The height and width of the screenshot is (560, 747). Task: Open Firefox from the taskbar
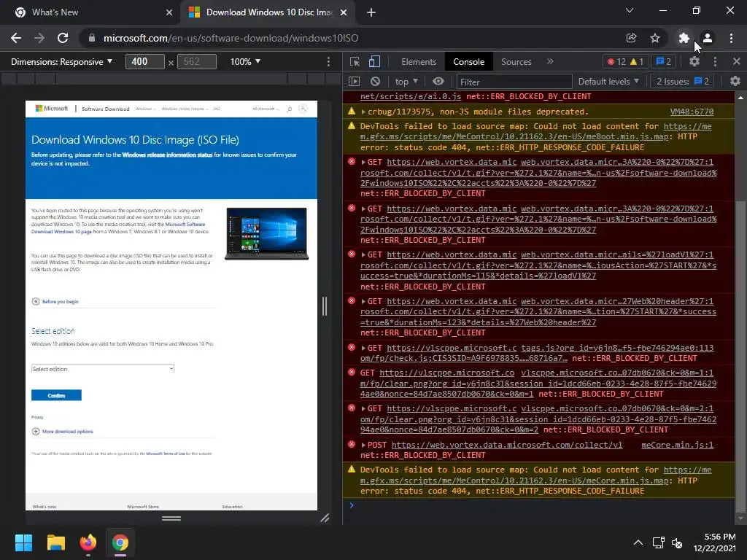pos(88,542)
